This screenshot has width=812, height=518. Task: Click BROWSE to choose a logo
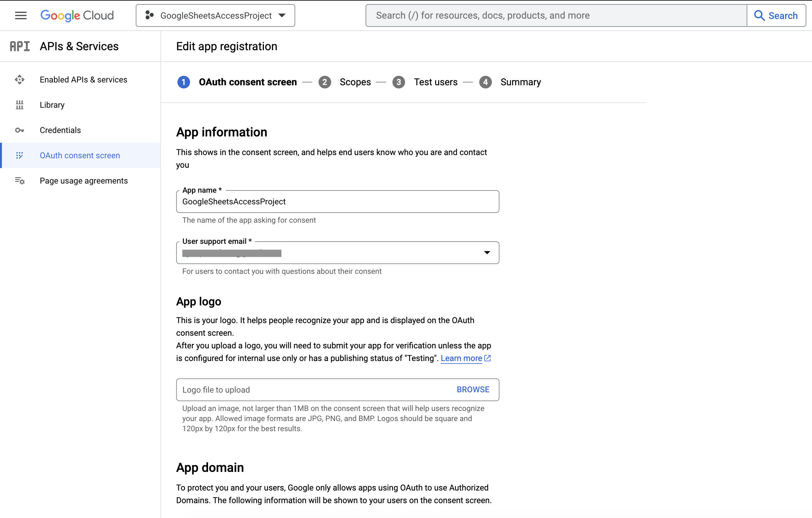coord(473,390)
